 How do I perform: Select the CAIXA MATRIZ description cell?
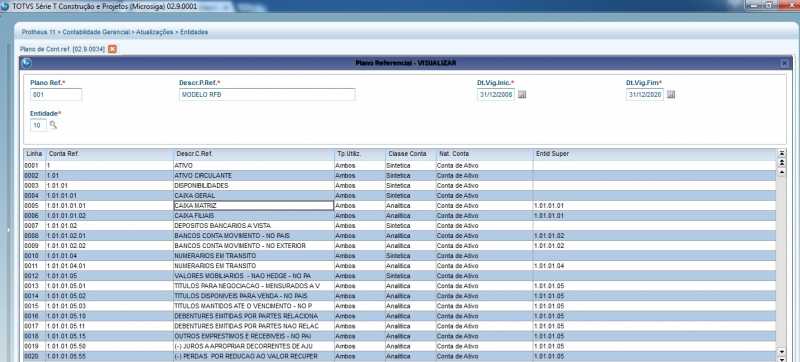pyautogui.click(x=254, y=205)
